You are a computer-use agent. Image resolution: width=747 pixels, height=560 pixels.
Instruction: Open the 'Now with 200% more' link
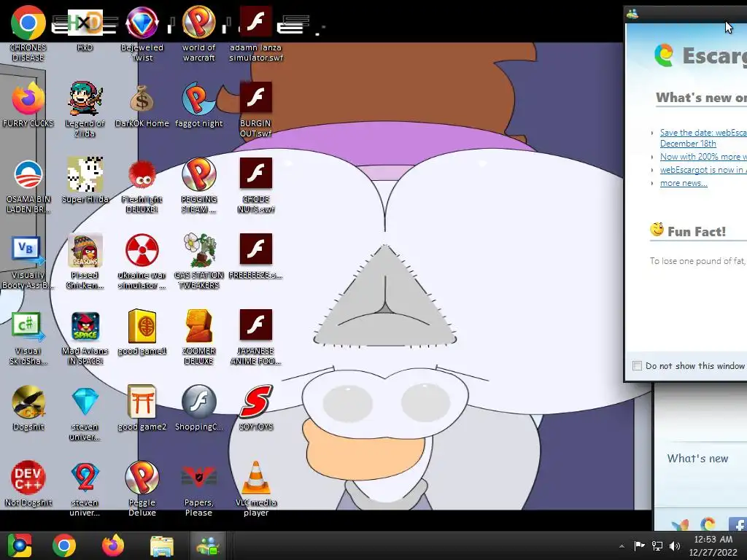703,157
